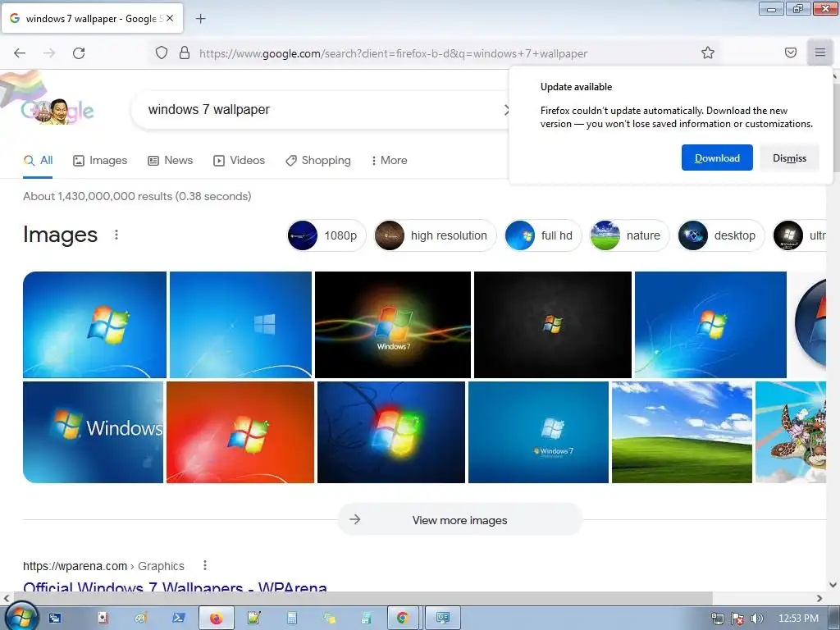Select the high resolution filter chip

435,235
